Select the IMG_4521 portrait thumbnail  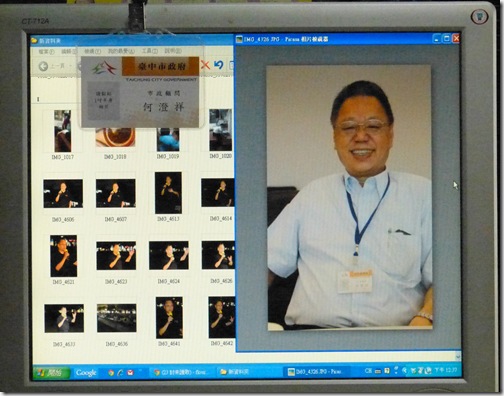click(x=63, y=256)
